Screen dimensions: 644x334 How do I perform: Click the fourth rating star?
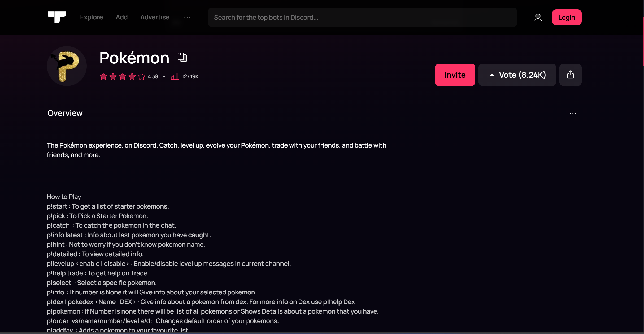[132, 76]
